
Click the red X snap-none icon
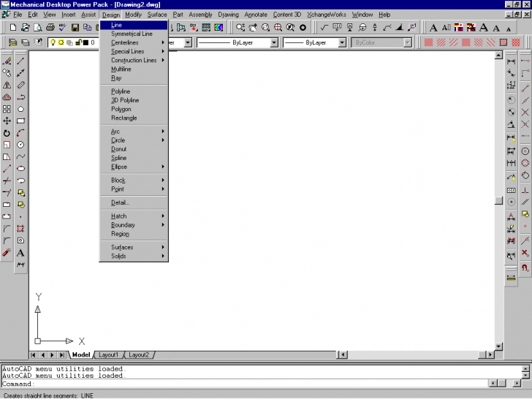pyautogui.click(x=525, y=253)
